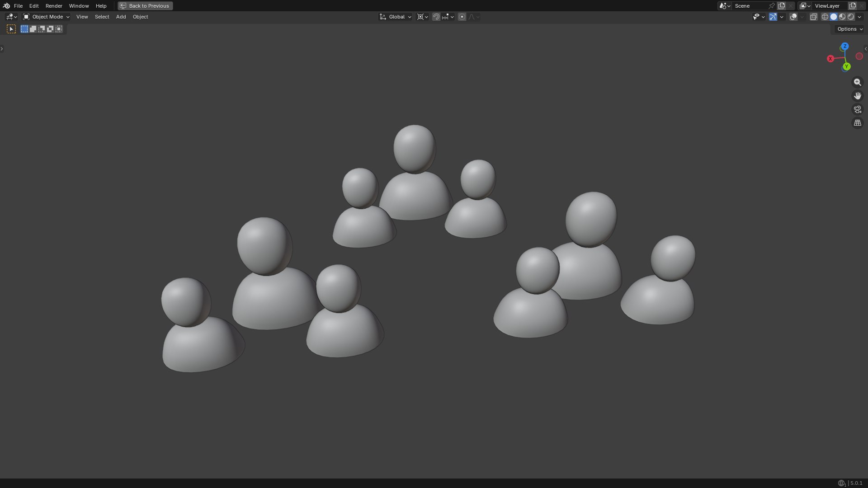This screenshot has height=488, width=868.
Task: Choose the Invert selection mode icon
Action: 50,29
